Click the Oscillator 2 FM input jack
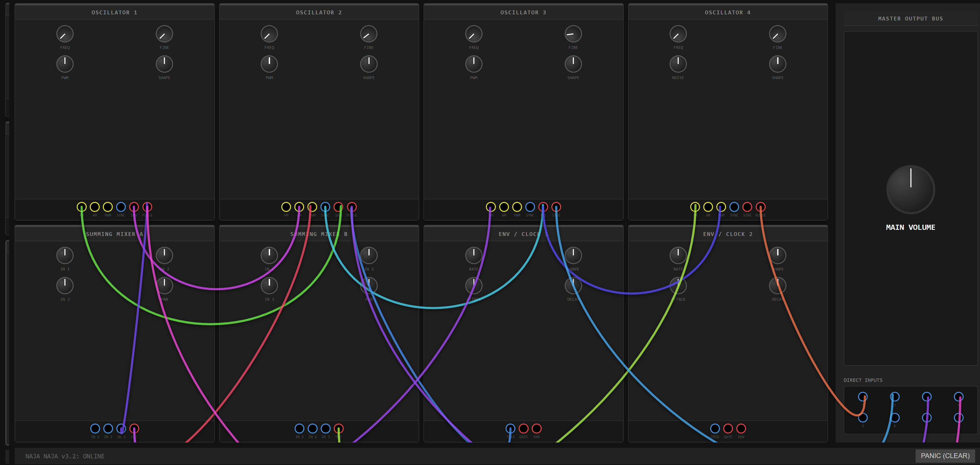The height and width of the screenshot is (465, 980). click(x=286, y=207)
